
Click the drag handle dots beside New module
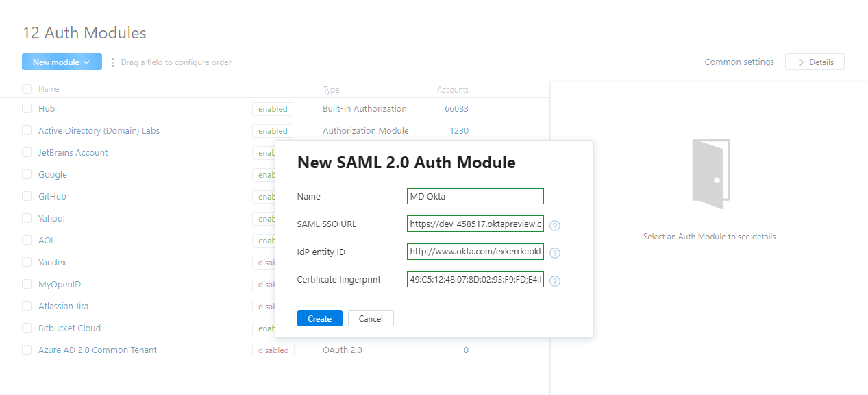pyautogui.click(x=114, y=62)
